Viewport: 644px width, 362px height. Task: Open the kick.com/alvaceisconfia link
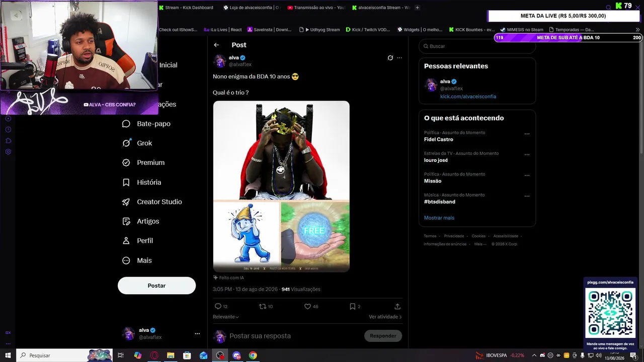tap(468, 97)
